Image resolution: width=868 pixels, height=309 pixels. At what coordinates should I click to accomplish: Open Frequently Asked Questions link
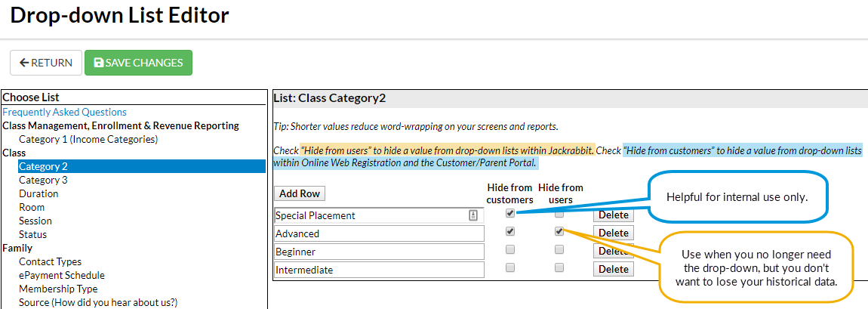point(65,112)
